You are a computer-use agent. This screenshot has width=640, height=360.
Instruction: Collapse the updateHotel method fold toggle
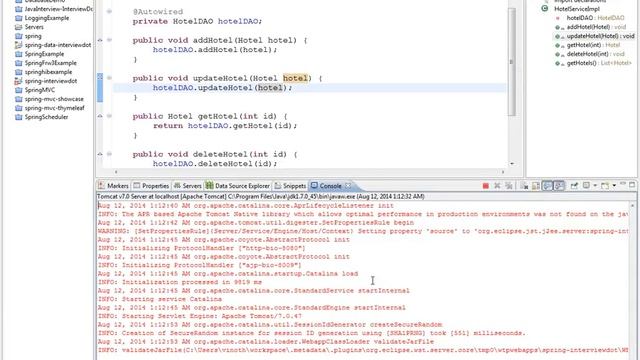pyautogui.click(x=109, y=78)
